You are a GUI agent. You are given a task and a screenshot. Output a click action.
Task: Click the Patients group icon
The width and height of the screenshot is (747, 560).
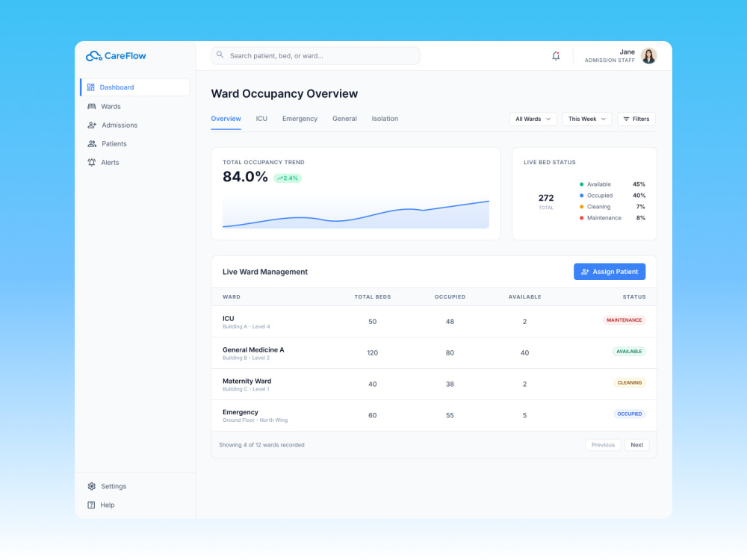(x=92, y=144)
